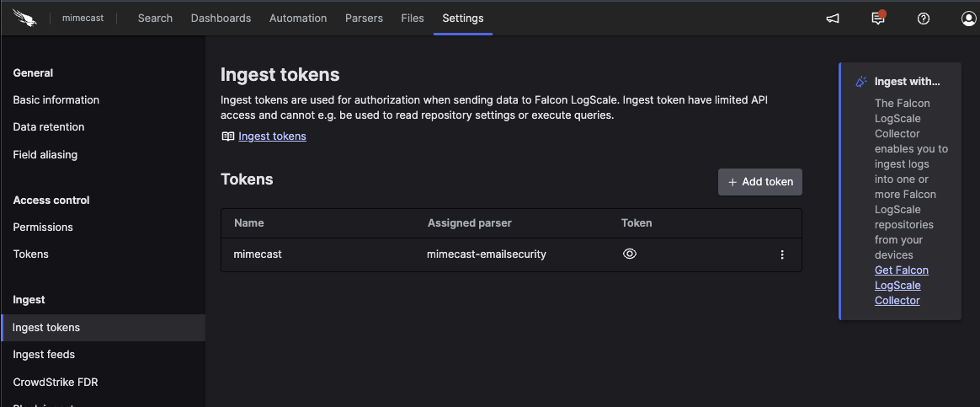
Task: Reveal the mimecast token with eye icon
Action: [x=629, y=254]
